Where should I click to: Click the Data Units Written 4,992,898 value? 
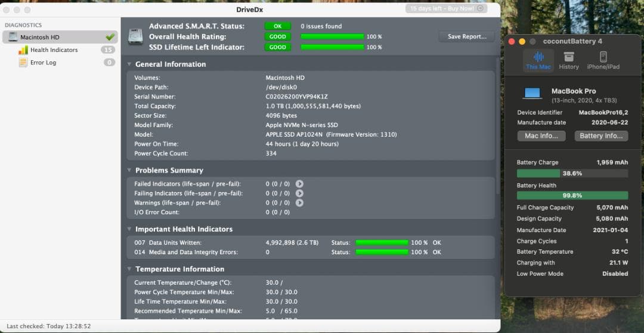click(292, 242)
